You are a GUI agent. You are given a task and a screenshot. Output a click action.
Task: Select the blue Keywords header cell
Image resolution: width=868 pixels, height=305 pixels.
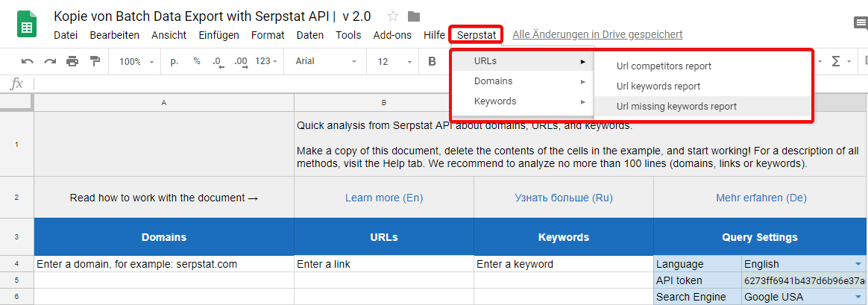tap(564, 237)
